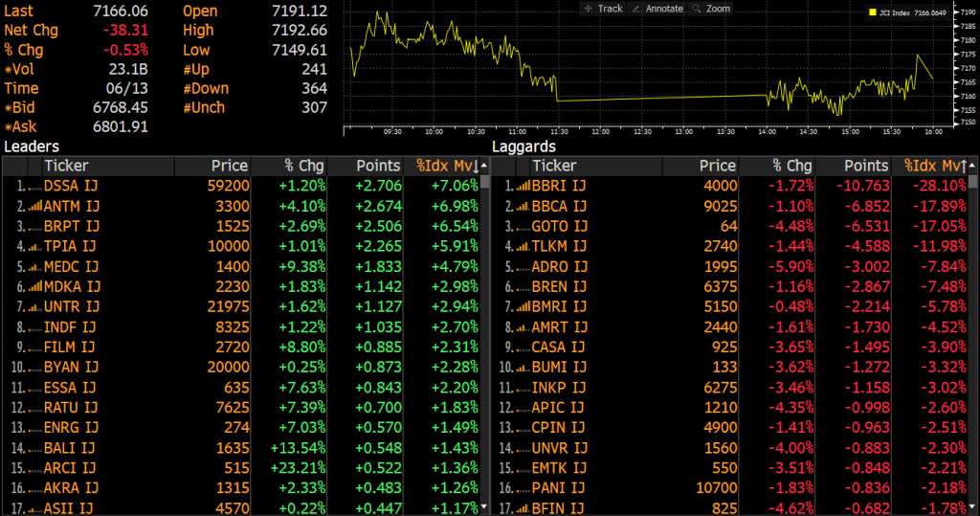
Task: Click the BBRI IJ -28.10% index move cell
Action: 940,186
